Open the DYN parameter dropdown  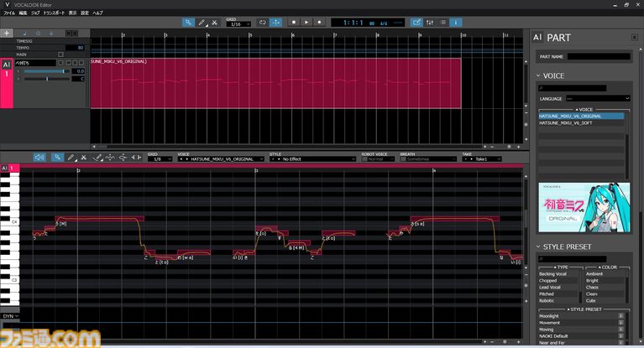[x=10, y=316]
